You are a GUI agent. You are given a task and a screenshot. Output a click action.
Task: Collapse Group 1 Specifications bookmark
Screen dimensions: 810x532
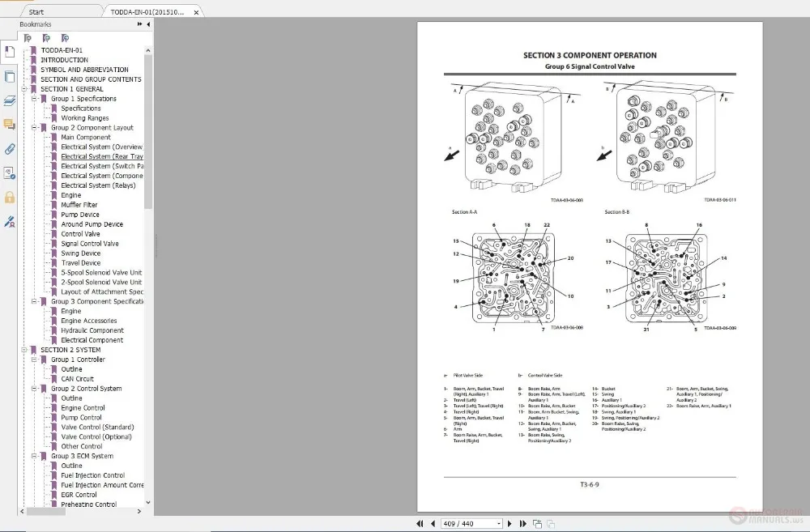point(34,99)
